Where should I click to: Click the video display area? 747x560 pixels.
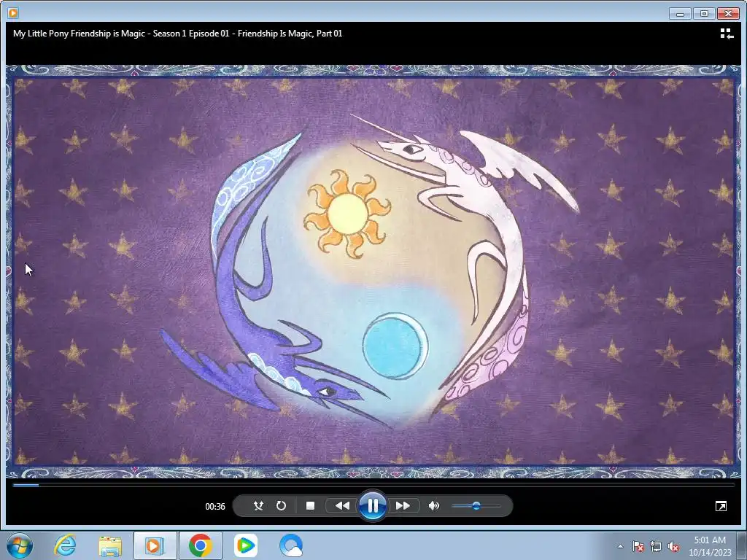[x=373, y=271]
